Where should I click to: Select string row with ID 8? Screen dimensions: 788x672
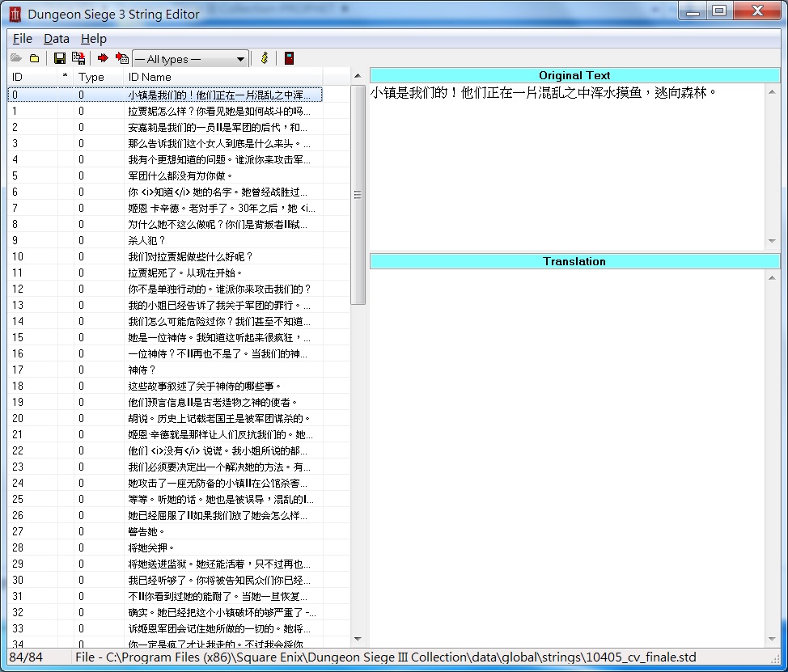[x=165, y=224]
